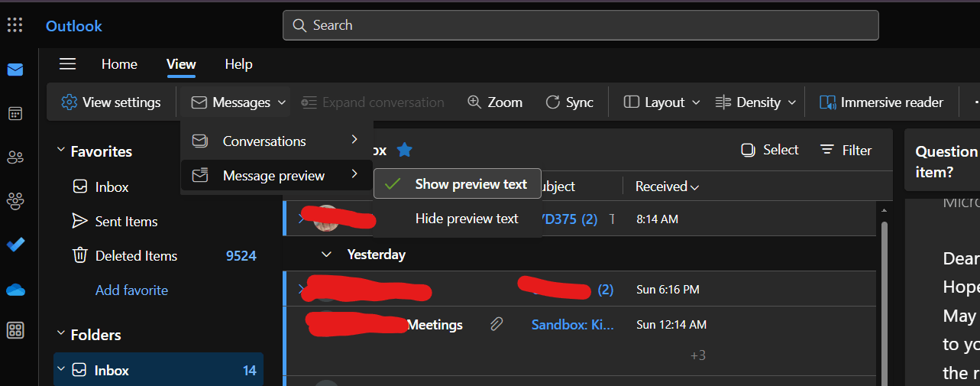Choose Hide preview text option
This screenshot has width=980, height=386.
point(458,219)
